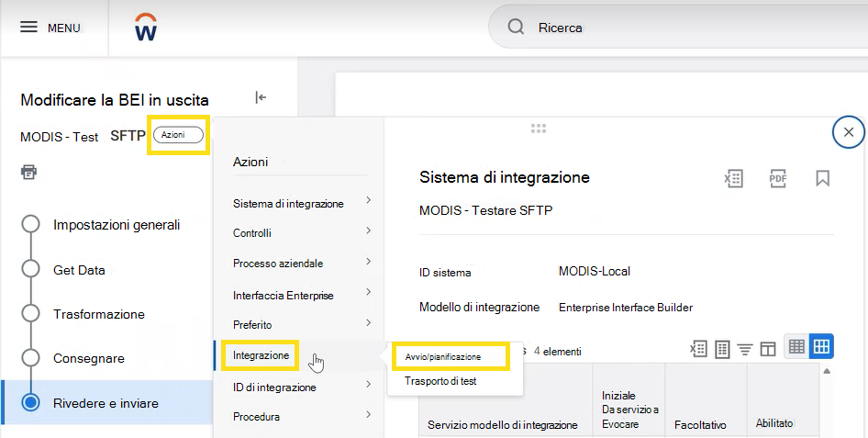Screen dimensions: 868x438
Task: Click the table column layout icon
Action: pyautogui.click(x=768, y=349)
